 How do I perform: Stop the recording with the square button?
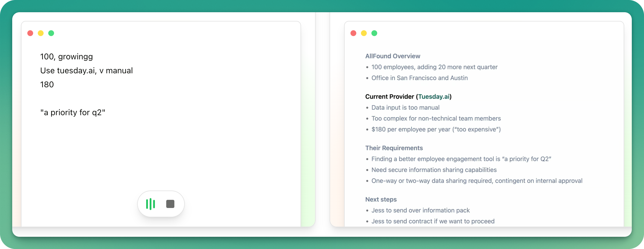point(170,204)
